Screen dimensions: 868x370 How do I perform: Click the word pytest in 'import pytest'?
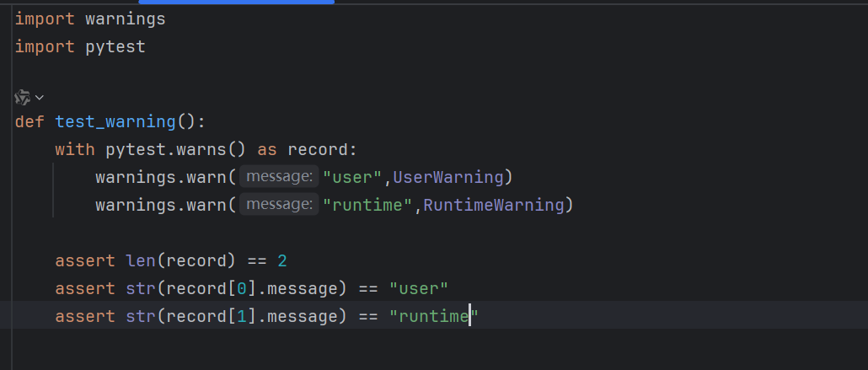(x=115, y=47)
